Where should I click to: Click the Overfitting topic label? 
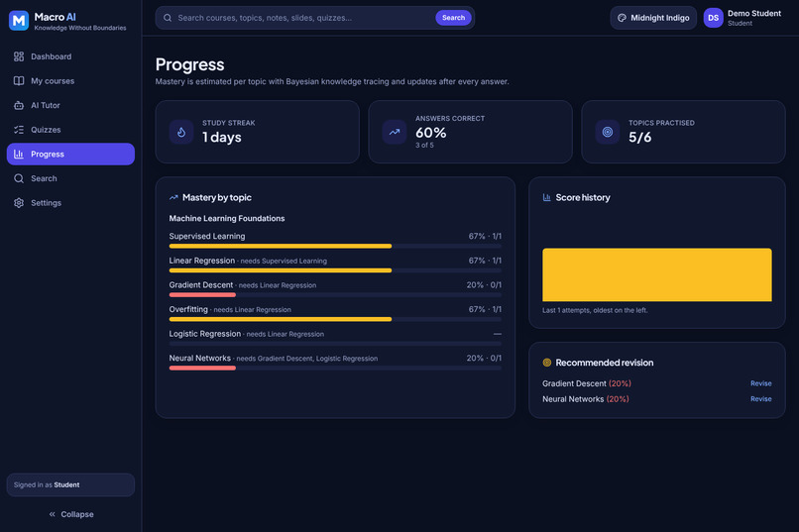pos(188,309)
